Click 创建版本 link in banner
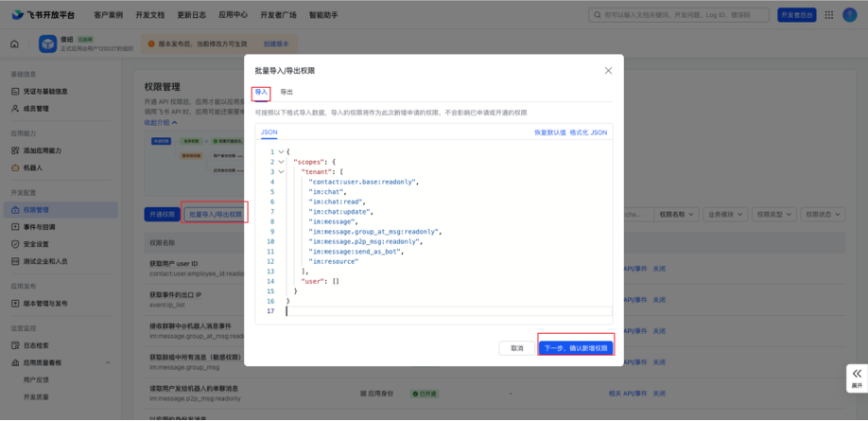868x421 pixels. tap(276, 44)
